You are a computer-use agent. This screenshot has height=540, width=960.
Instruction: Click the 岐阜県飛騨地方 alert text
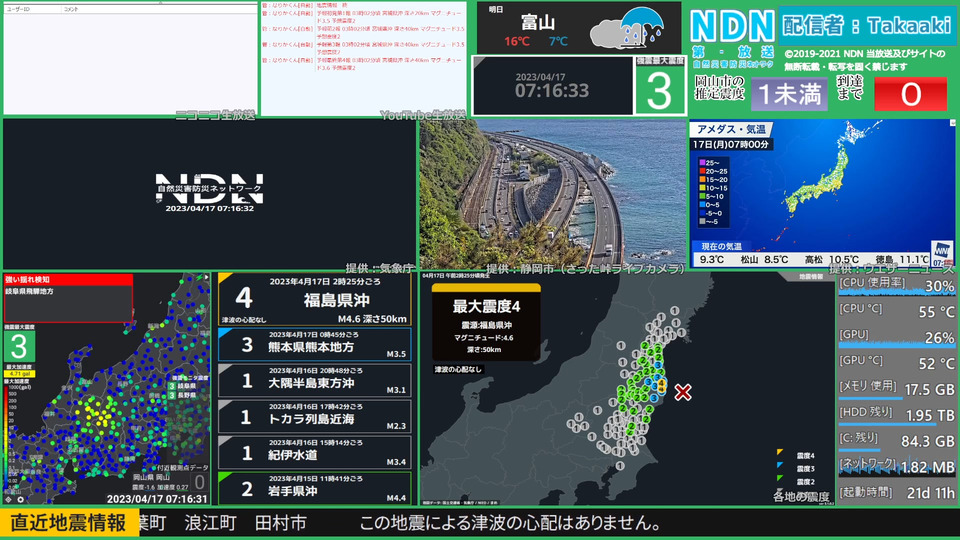coord(29,291)
